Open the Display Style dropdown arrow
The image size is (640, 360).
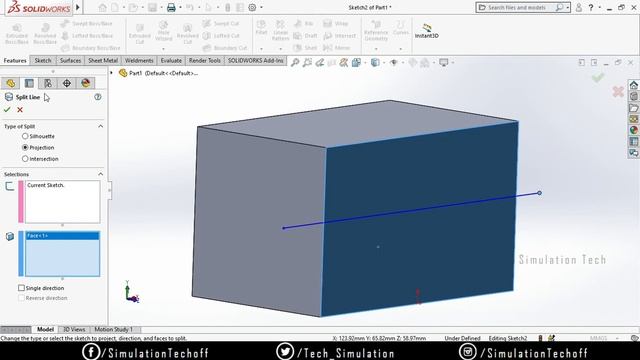pyautogui.click(x=384, y=62)
